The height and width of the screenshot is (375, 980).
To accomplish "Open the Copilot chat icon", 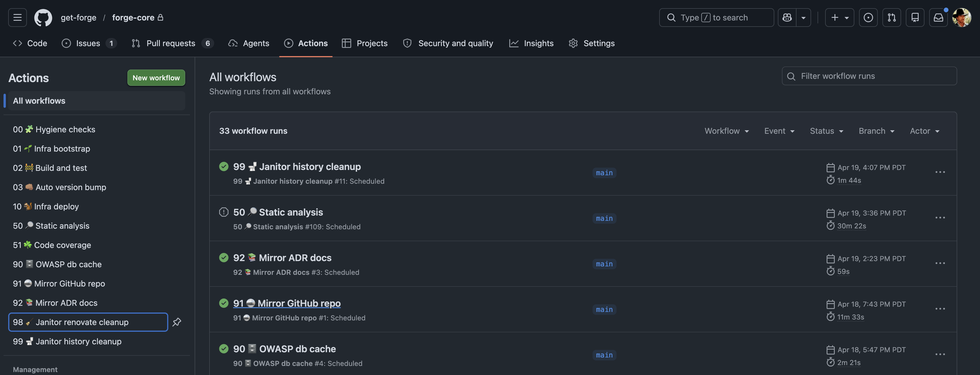I will 787,18.
